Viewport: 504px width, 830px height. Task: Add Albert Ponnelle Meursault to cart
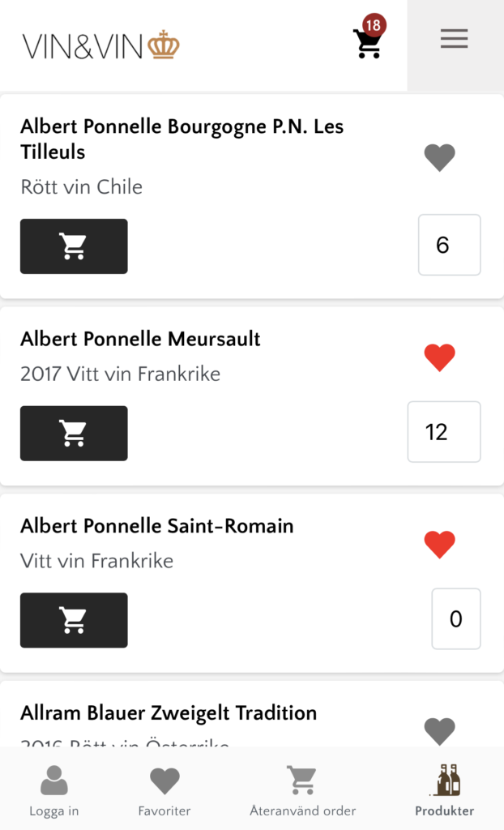[x=74, y=433]
